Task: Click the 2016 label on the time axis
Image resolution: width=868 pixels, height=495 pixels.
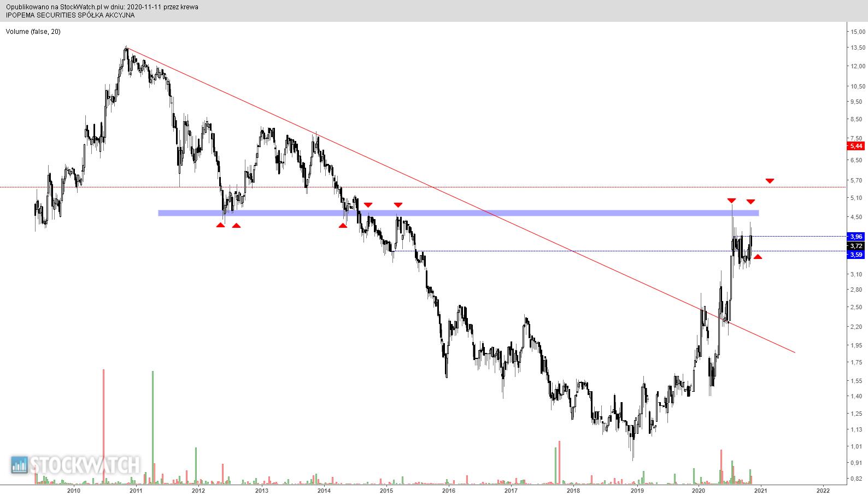Action: (x=449, y=491)
